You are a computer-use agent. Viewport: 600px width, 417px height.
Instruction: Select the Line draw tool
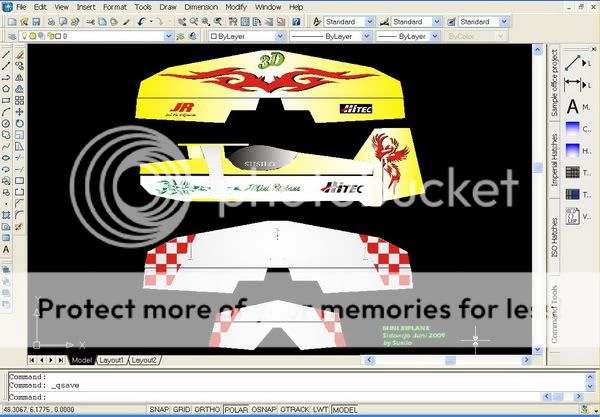pyautogui.click(x=6, y=55)
